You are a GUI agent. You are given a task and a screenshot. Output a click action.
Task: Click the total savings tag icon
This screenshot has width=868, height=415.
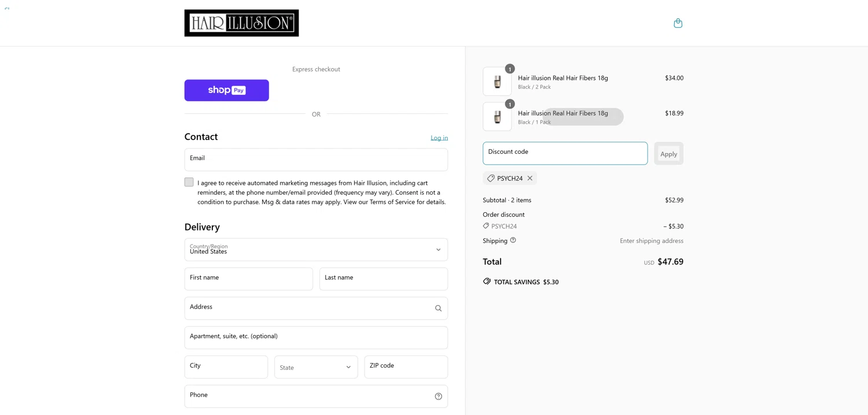coord(487,281)
